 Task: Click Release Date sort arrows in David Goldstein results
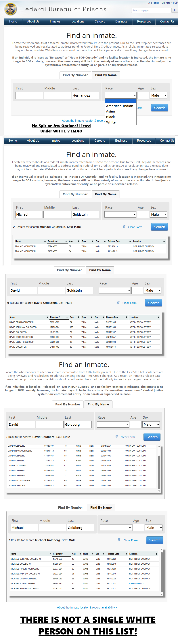click(x=127, y=317)
